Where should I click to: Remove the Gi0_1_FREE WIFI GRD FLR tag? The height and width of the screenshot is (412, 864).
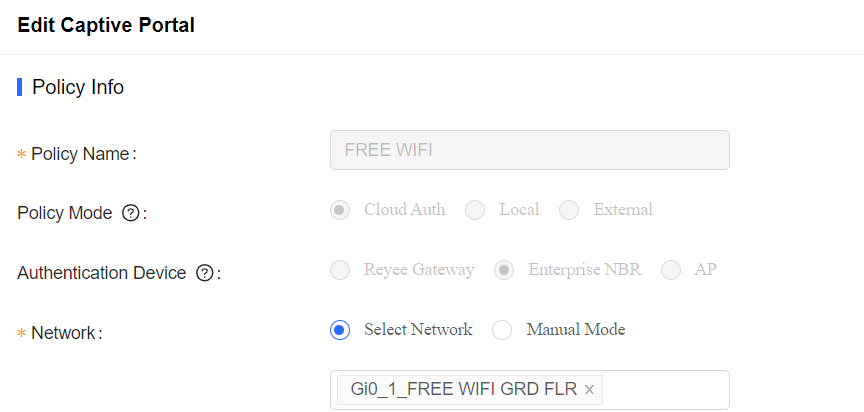pyautogui.click(x=589, y=390)
